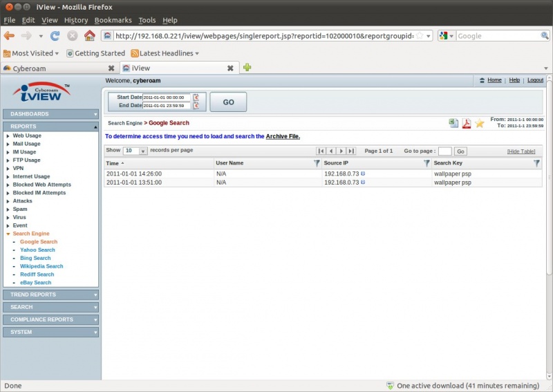Open End Date calendar picker
This screenshot has height=392, width=553.
click(x=196, y=106)
